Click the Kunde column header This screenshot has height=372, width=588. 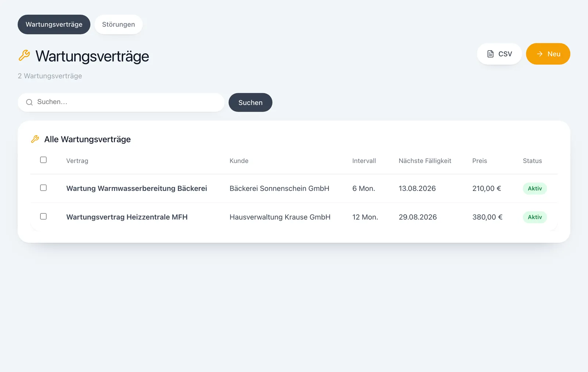click(x=239, y=161)
